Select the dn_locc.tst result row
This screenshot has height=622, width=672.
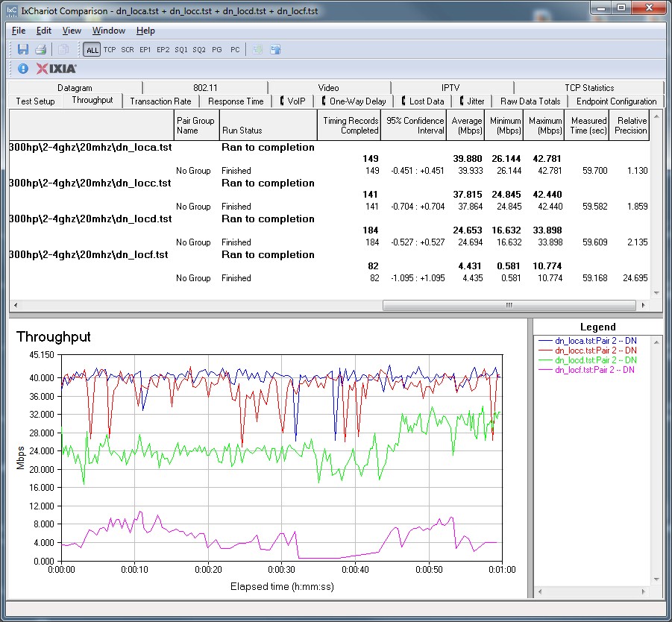pos(329,183)
